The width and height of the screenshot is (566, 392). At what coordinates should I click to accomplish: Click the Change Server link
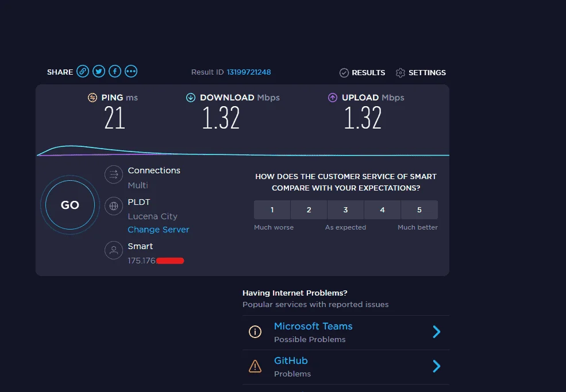pos(159,230)
